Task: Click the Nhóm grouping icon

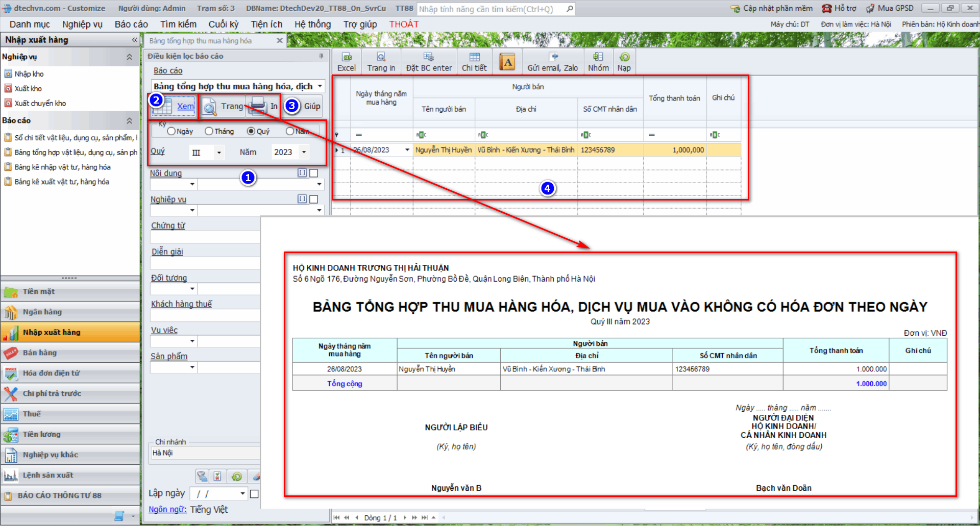Action: click(x=598, y=62)
